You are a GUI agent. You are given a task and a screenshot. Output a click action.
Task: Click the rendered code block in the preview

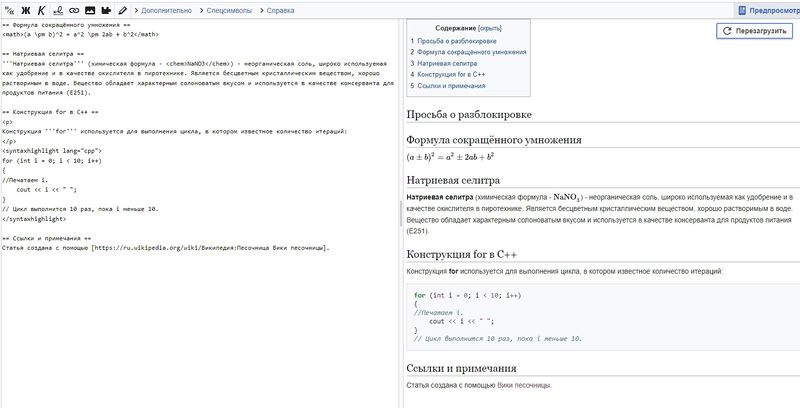click(x=603, y=317)
